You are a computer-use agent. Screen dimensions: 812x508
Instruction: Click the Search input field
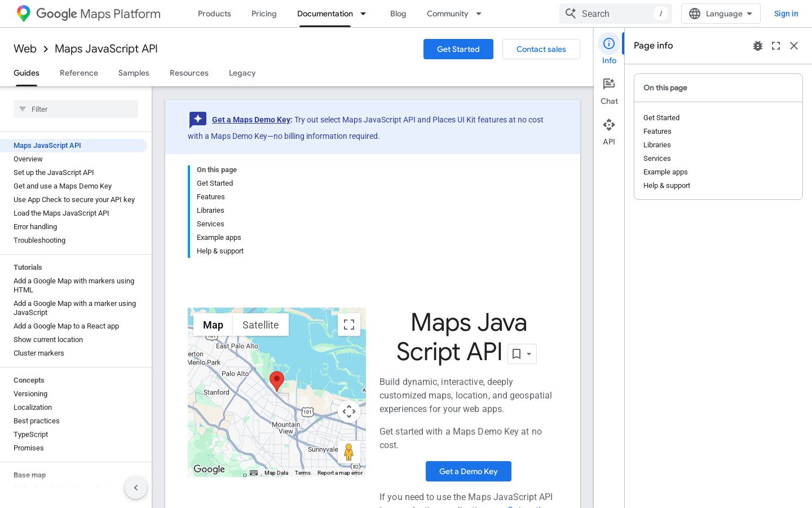tap(616, 14)
